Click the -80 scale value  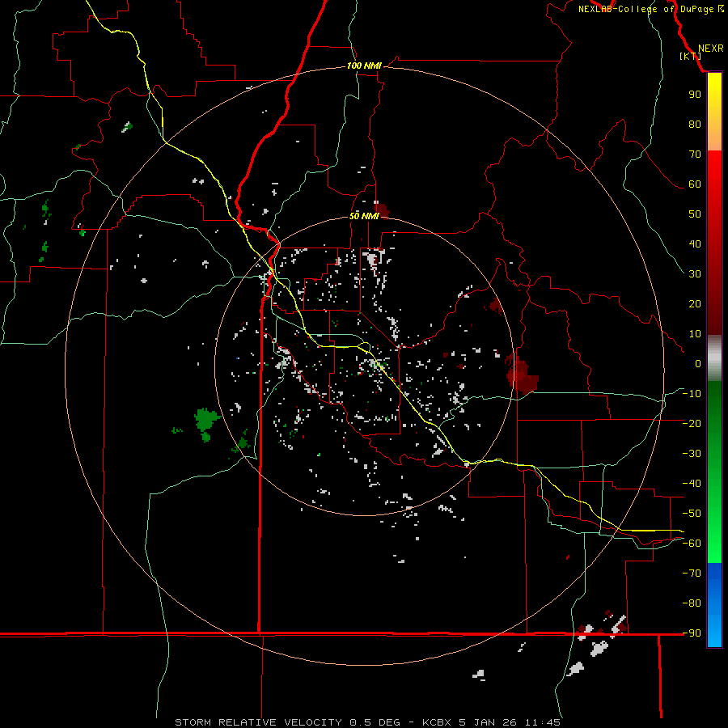coord(692,603)
